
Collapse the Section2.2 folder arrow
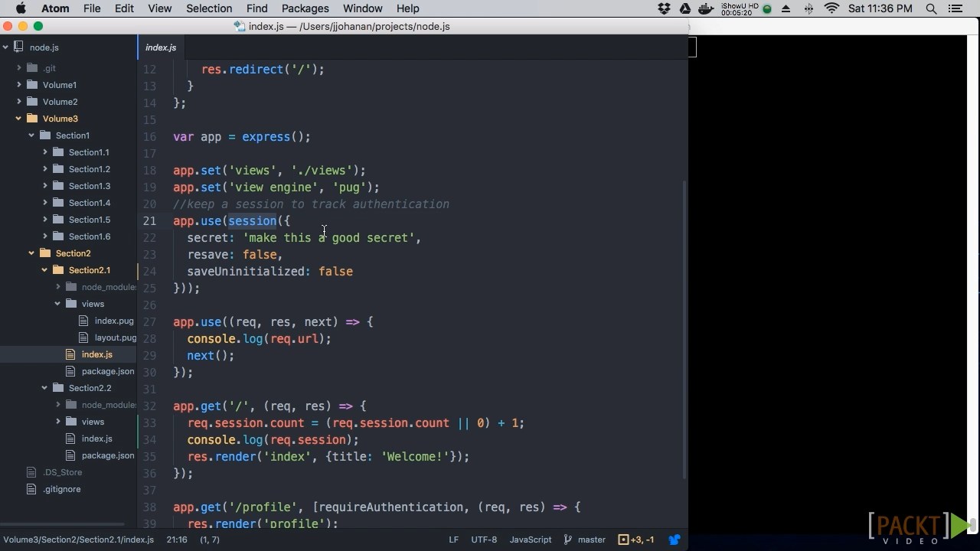pos(44,388)
